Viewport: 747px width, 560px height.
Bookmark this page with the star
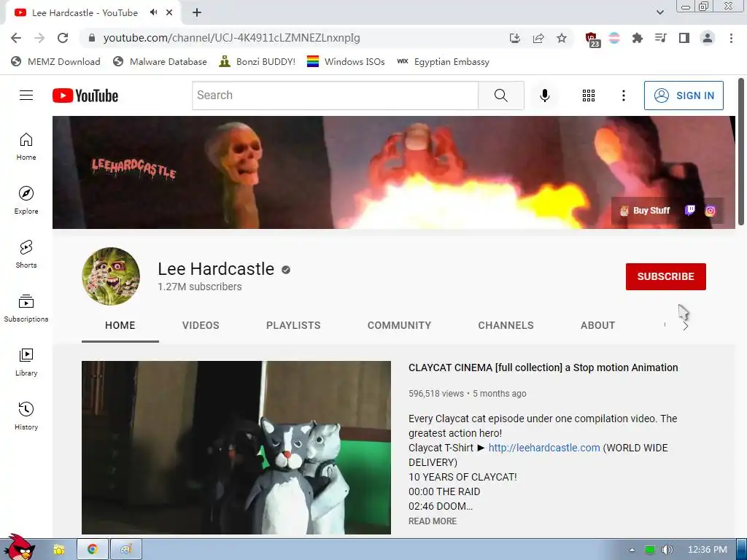tap(562, 38)
